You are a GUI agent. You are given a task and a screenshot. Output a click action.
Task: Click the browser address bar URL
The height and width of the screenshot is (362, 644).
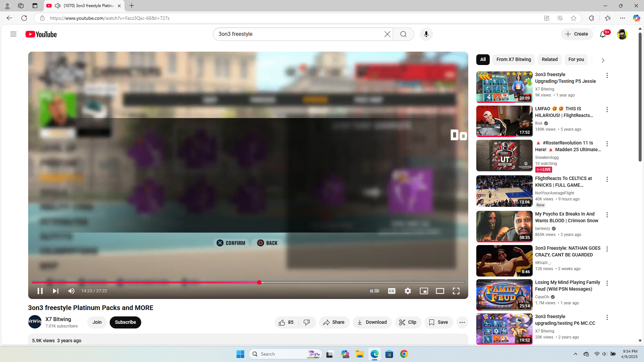(x=110, y=18)
